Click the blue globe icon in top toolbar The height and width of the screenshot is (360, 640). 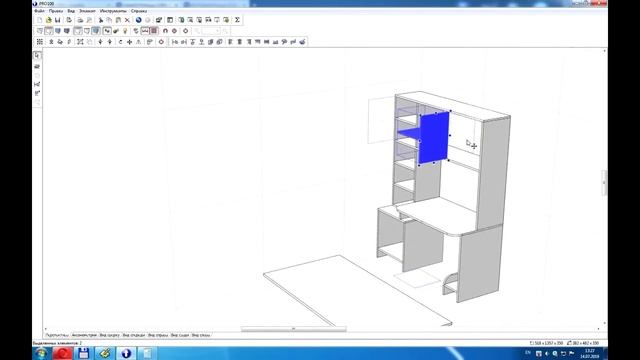(x=138, y=20)
